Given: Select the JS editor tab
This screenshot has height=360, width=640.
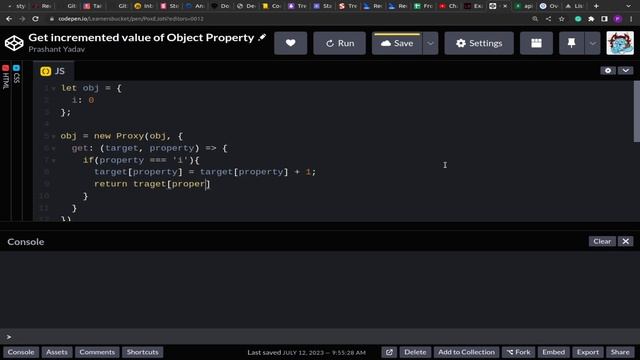Looking at the screenshot, I should [x=53, y=71].
